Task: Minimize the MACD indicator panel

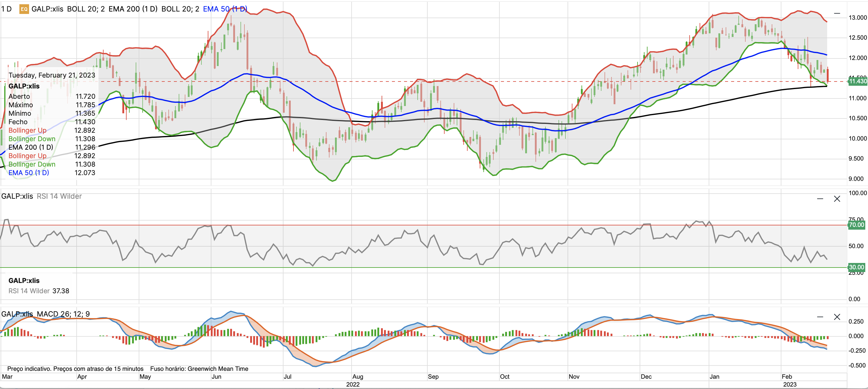Action: [820, 317]
